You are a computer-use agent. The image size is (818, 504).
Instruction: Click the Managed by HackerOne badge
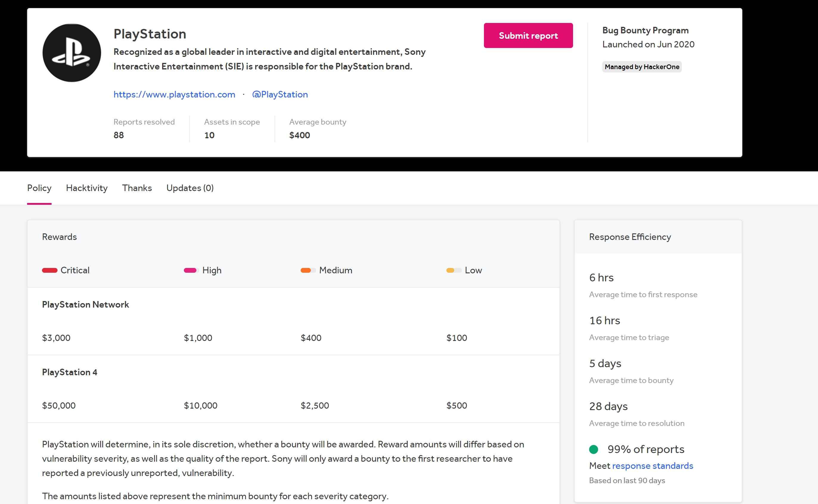point(642,67)
